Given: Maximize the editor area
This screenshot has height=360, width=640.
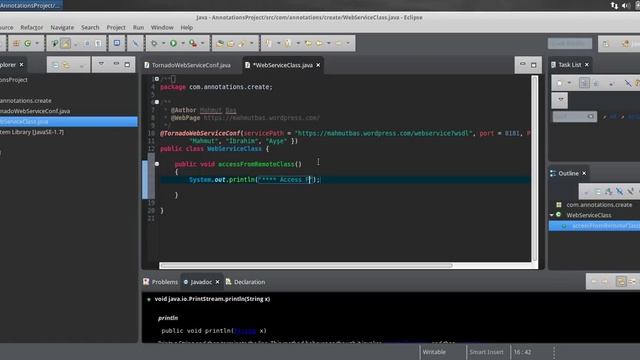Looking at the screenshot, I should tap(533, 65).
